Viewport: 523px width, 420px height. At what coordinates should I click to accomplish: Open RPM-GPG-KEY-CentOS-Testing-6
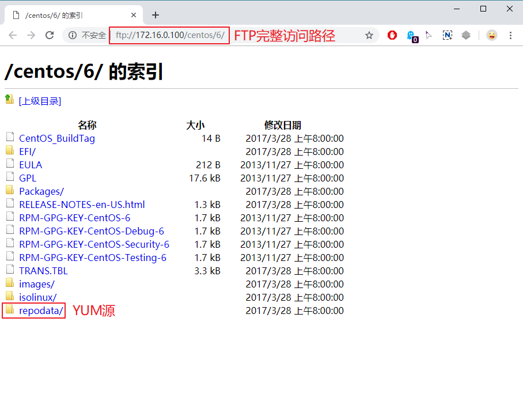93,258
